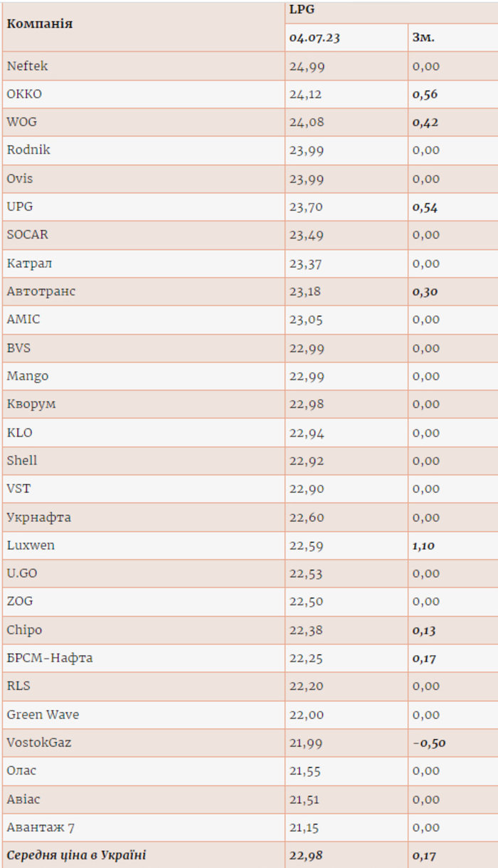
Task: Select the Chipo company cell
Action: 24,630
